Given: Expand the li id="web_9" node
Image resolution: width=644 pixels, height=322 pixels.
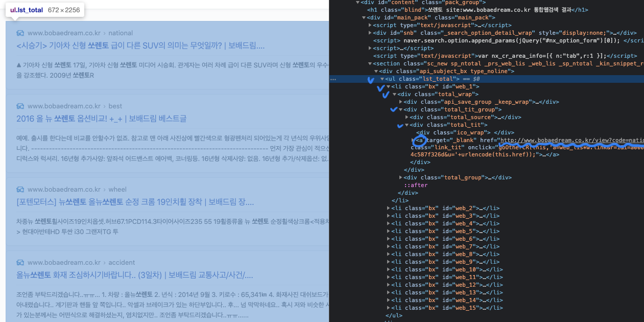Looking at the screenshot, I should pos(388,262).
